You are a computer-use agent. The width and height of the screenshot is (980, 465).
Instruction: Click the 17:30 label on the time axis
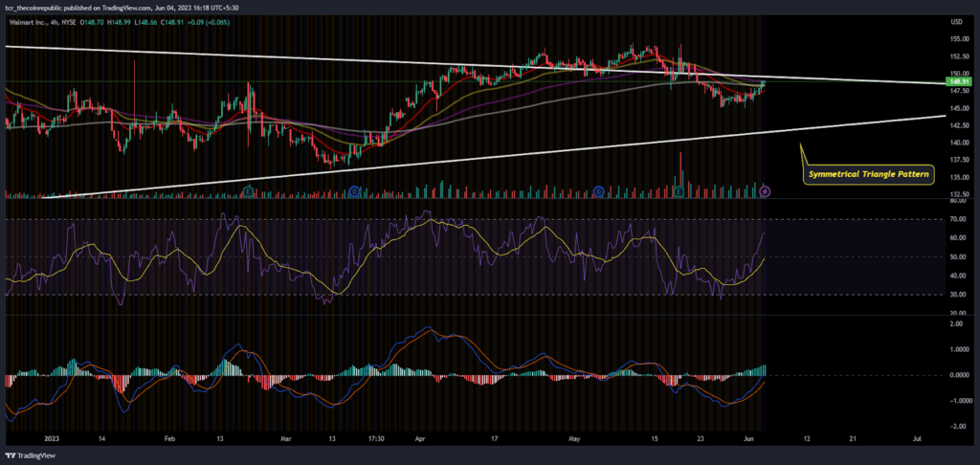(x=376, y=440)
